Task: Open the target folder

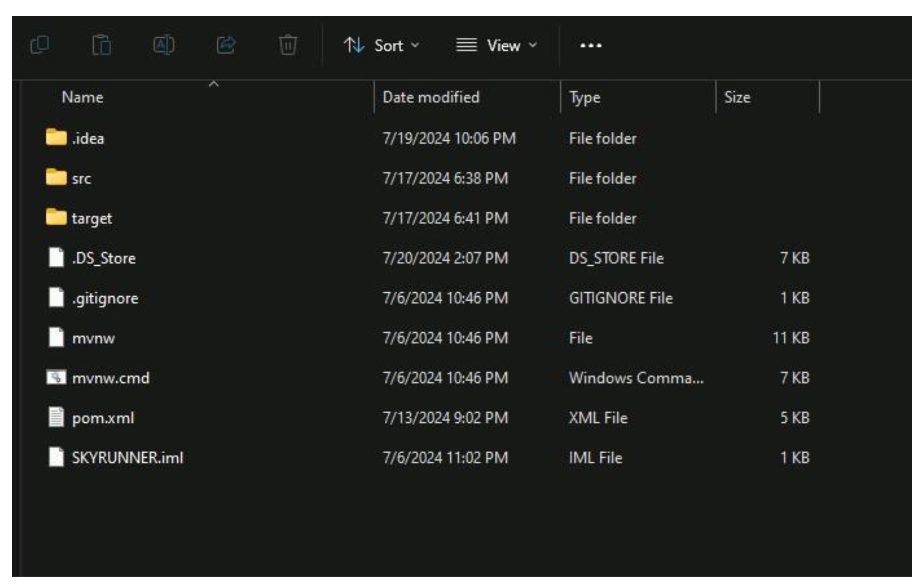Action: pyautogui.click(x=92, y=218)
